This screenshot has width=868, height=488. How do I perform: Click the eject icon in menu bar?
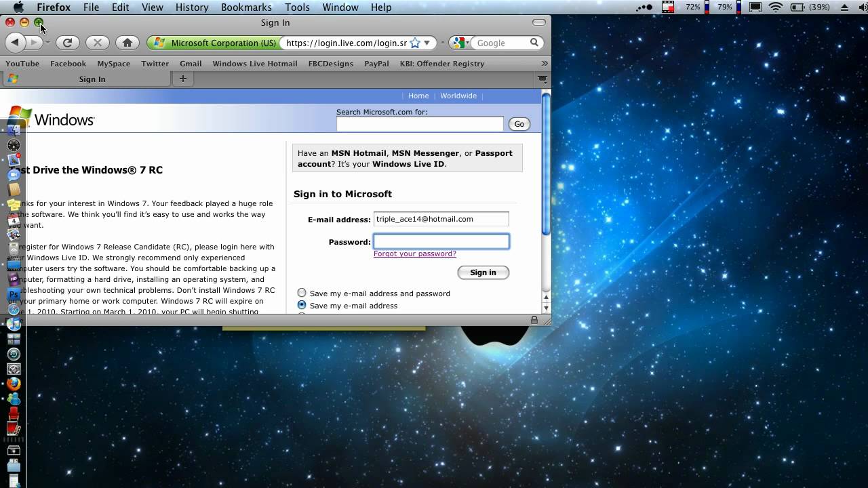(844, 7)
